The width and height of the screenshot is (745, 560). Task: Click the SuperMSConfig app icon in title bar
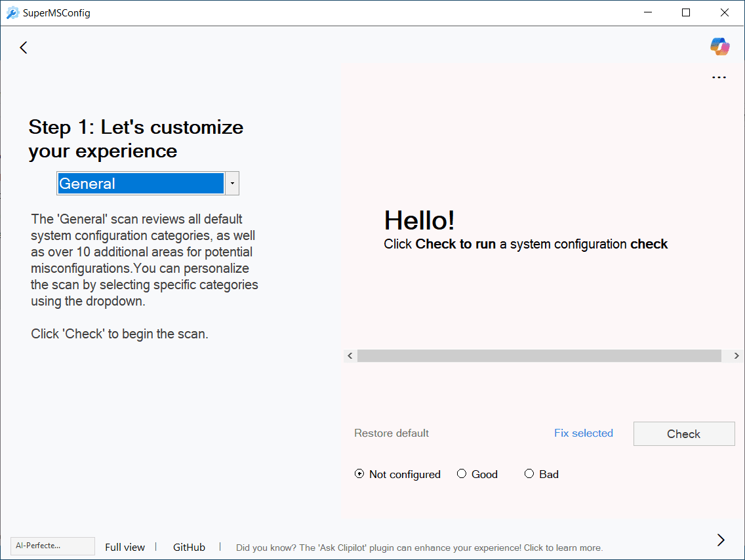(12, 12)
